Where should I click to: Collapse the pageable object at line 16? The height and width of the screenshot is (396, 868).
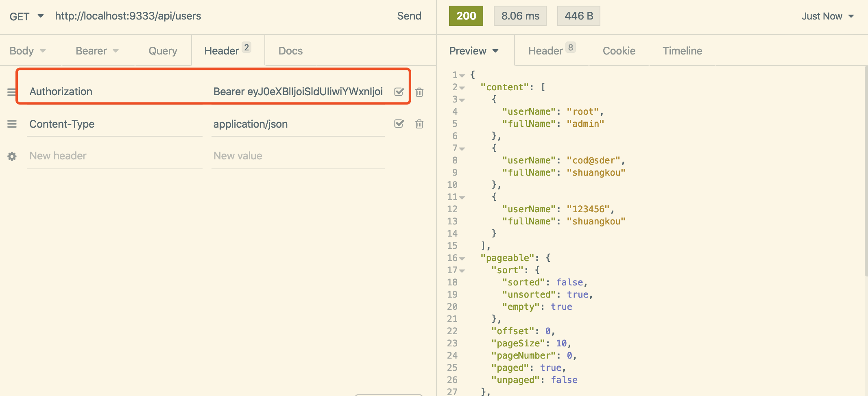462,259
